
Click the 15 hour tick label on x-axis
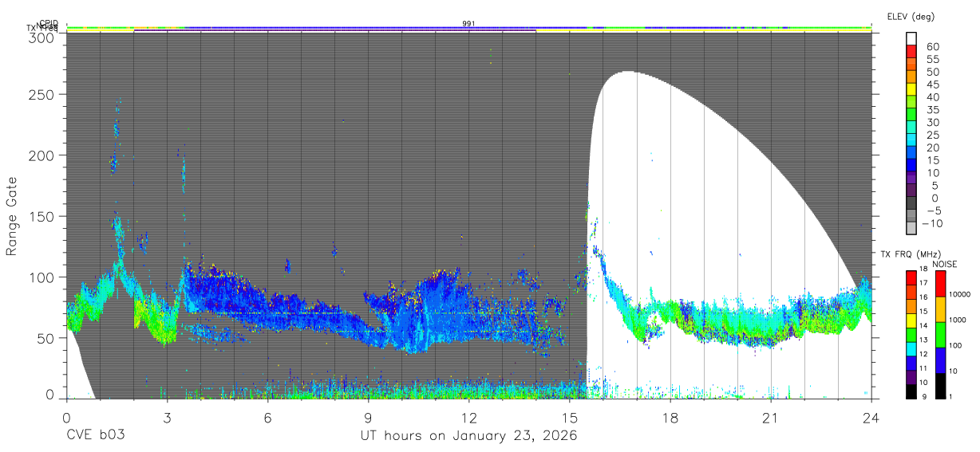[570, 417]
